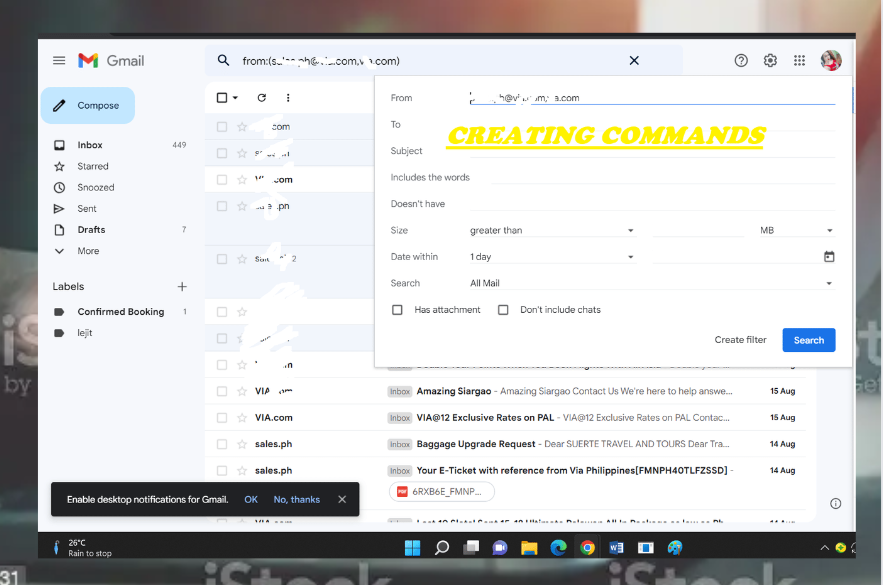Open the Search All Mail dropdown
This screenshot has width=883, height=585.
click(652, 283)
